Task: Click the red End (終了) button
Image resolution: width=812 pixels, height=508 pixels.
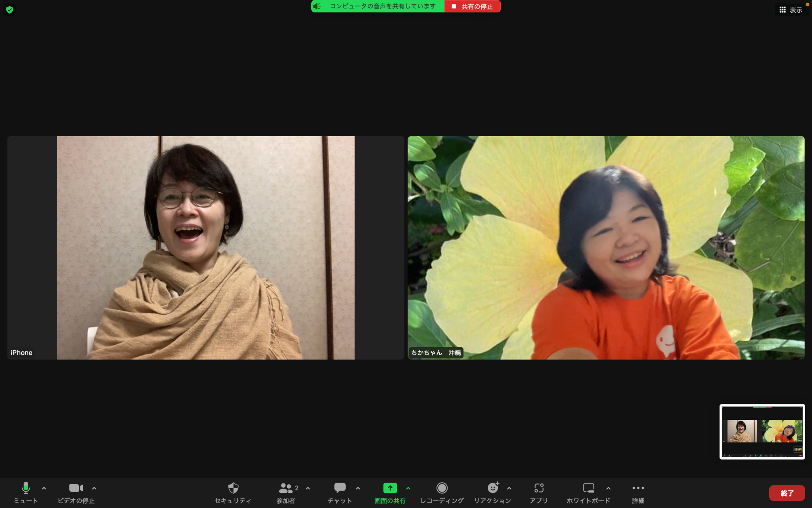Action: click(x=787, y=493)
